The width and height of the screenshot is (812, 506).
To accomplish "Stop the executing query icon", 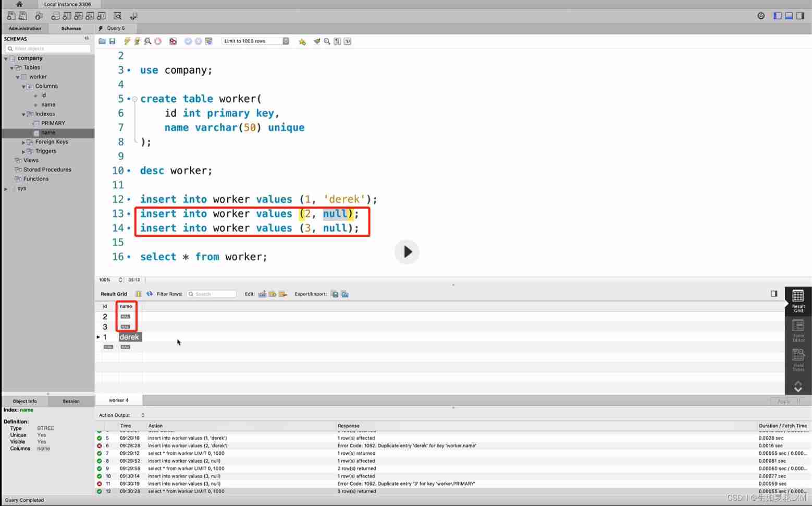I will [158, 41].
